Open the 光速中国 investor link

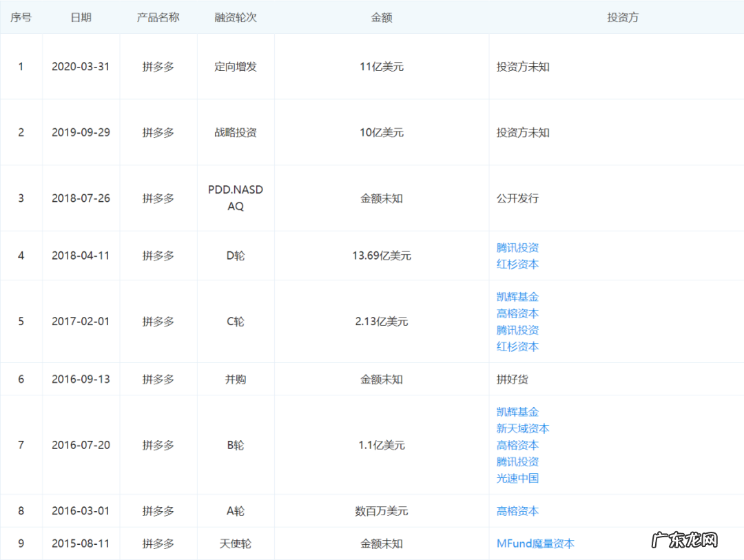click(517, 478)
